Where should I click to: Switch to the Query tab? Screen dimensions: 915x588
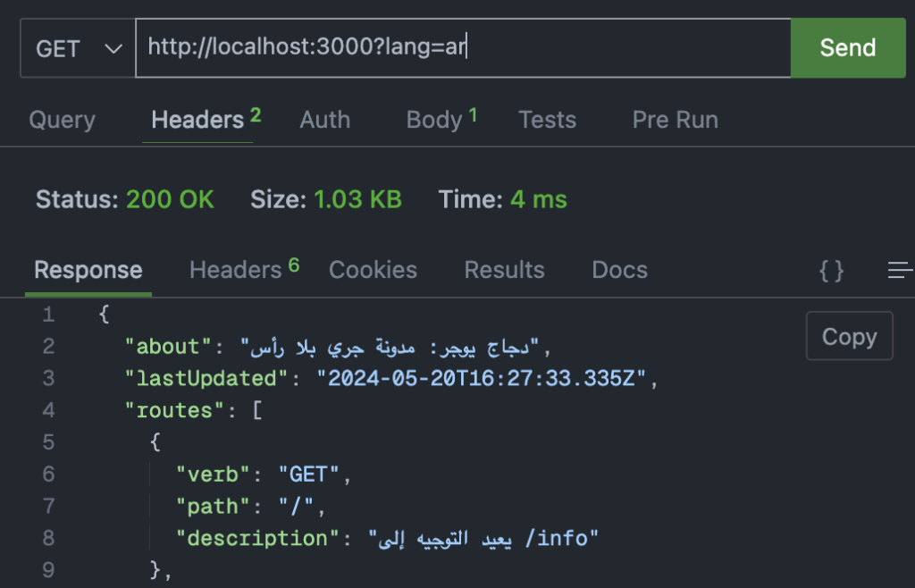point(62,119)
